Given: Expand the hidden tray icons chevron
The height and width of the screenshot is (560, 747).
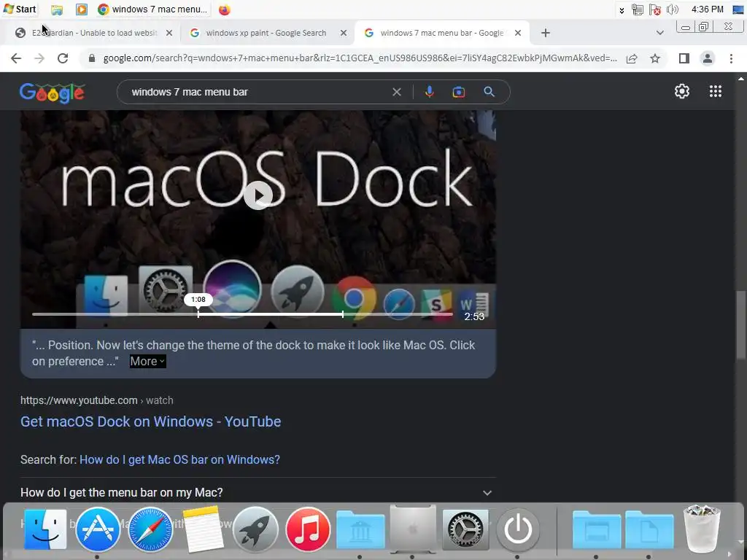Looking at the screenshot, I should point(622,10).
